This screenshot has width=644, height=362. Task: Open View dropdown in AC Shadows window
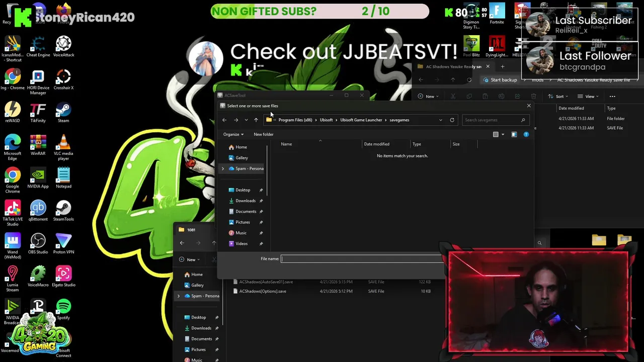(x=587, y=97)
